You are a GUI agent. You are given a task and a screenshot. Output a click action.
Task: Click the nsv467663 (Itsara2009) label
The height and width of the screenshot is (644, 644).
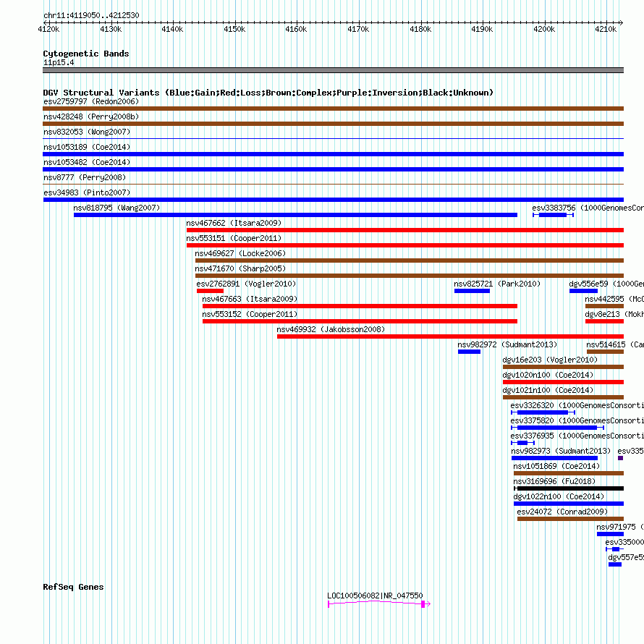point(250,299)
